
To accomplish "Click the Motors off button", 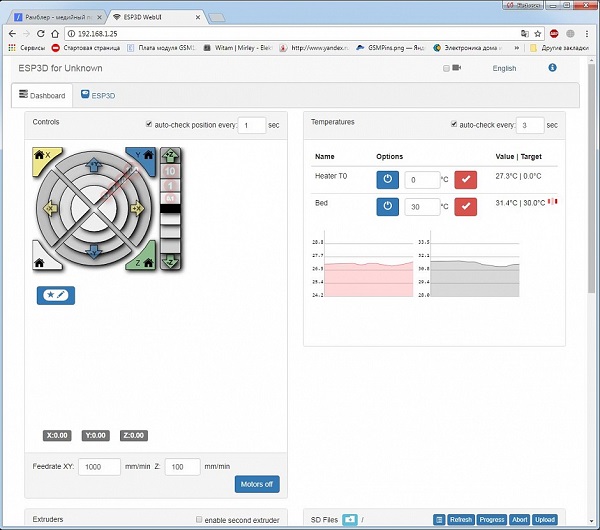I will click(257, 484).
